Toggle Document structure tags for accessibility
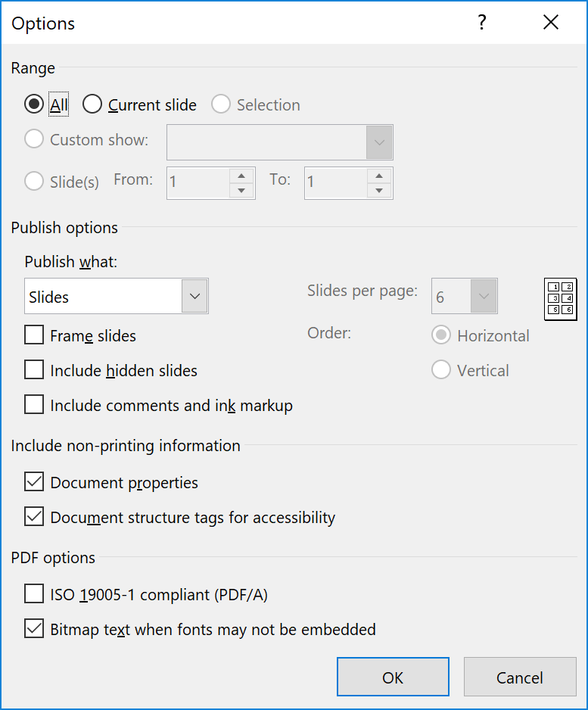Screen dimensions: 588x710 34,517
